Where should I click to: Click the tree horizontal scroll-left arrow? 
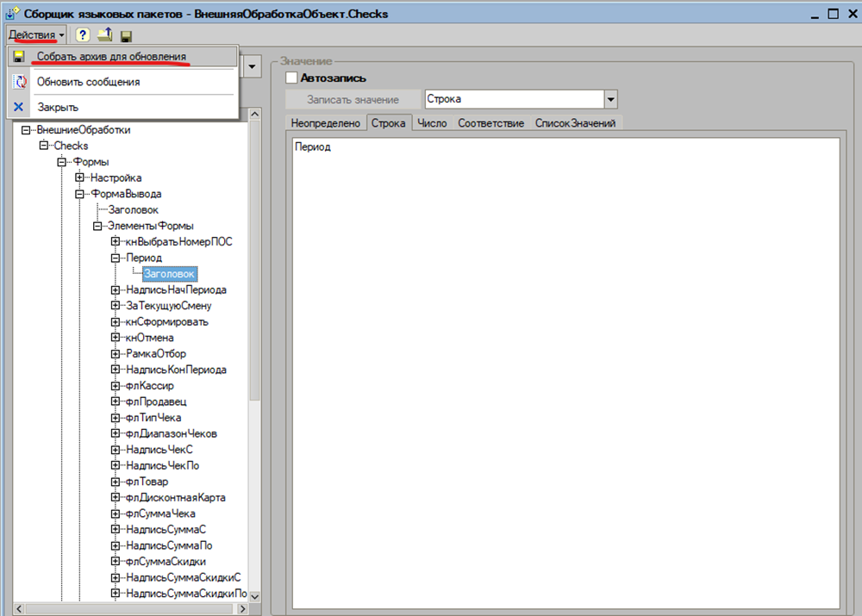(19, 609)
